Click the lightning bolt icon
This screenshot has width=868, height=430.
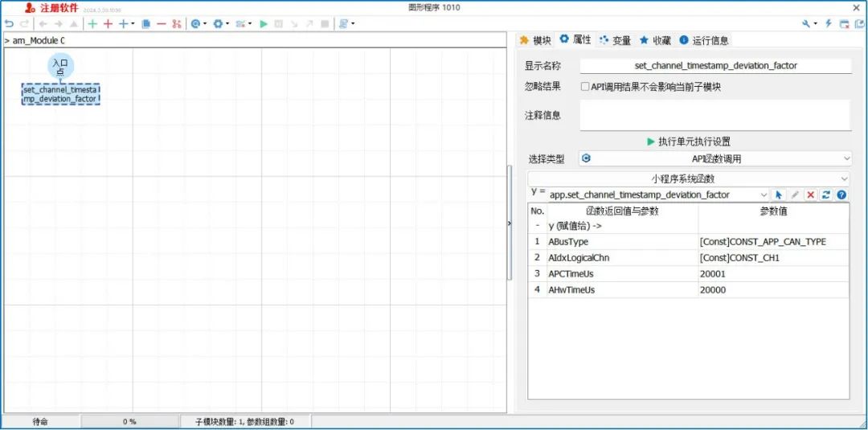click(829, 24)
